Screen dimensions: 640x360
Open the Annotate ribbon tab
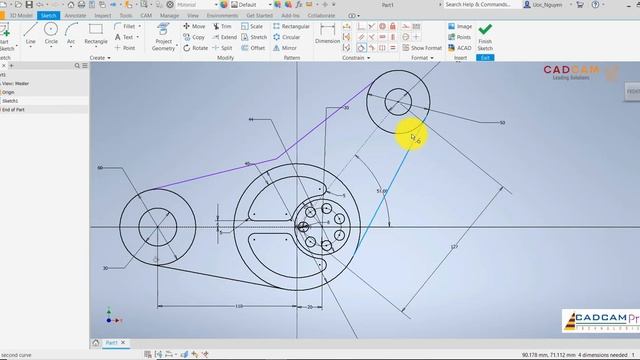[76, 16]
